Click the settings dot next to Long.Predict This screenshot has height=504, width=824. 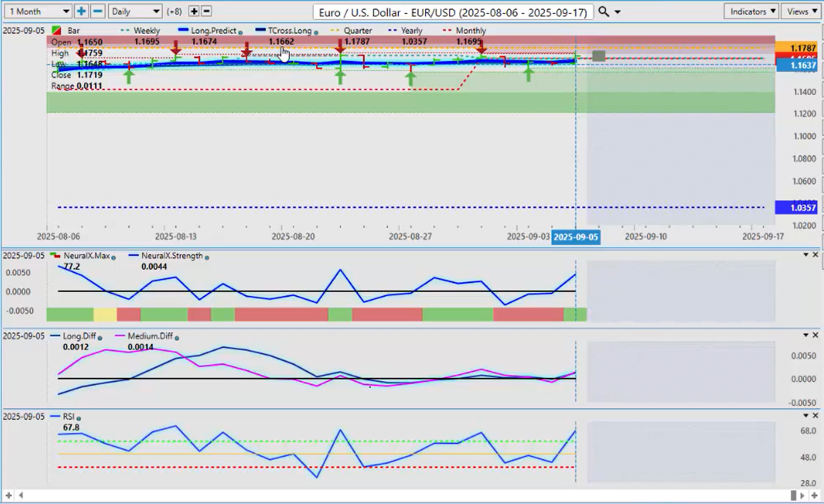[239, 31]
